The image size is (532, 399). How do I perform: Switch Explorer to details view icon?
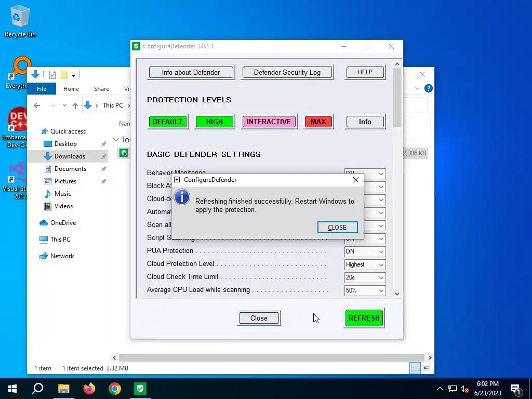click(x=415, y=368)
